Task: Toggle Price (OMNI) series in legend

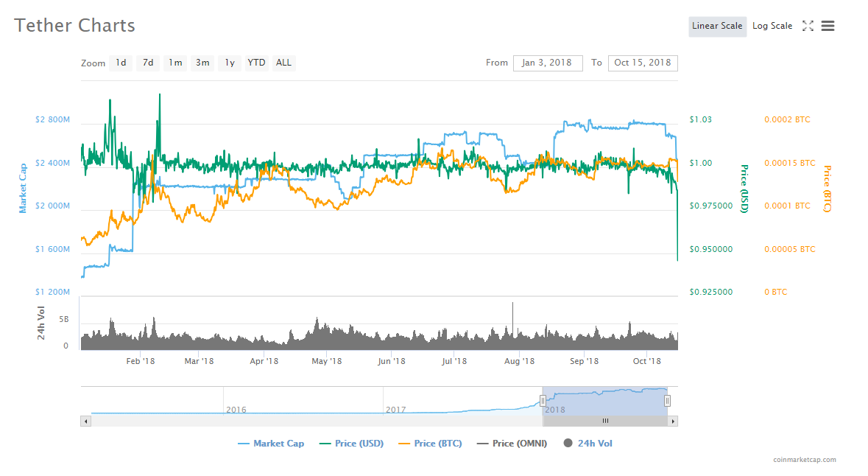Action: 512,444
